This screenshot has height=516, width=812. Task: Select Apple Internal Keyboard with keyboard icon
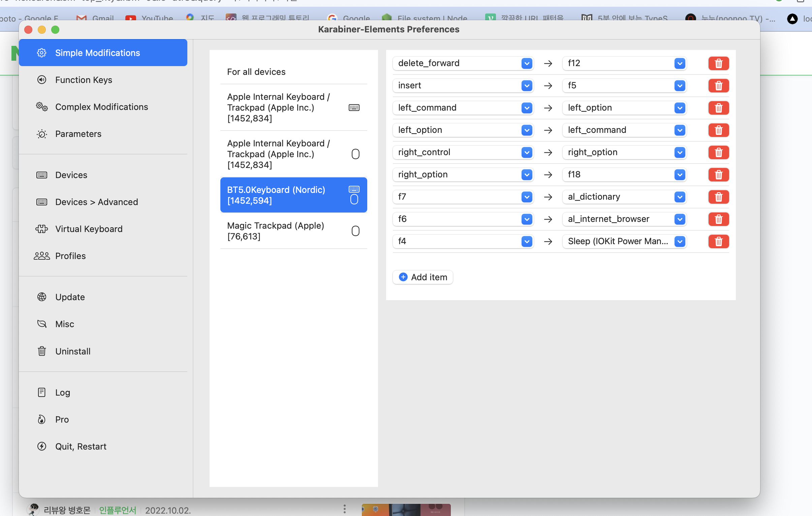pyautogui.click(x=293, y=107)
